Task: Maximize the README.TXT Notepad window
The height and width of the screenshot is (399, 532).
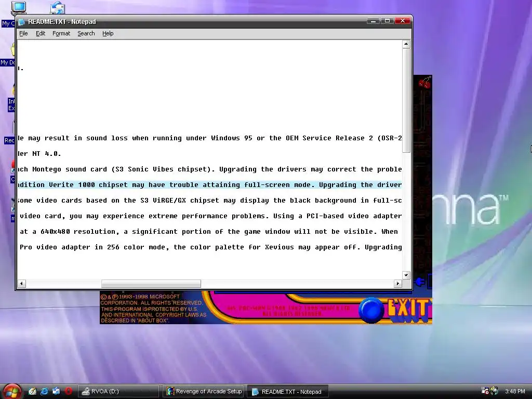Action: click(x=387, y=21)
